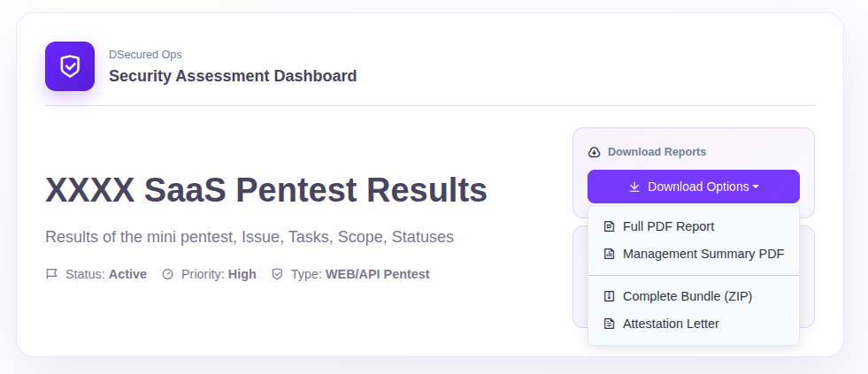The height and width of the screenshot is (374, 868).
Task: Select Complete Bundle (ZIP) option
Action: (x=687, y=296)
